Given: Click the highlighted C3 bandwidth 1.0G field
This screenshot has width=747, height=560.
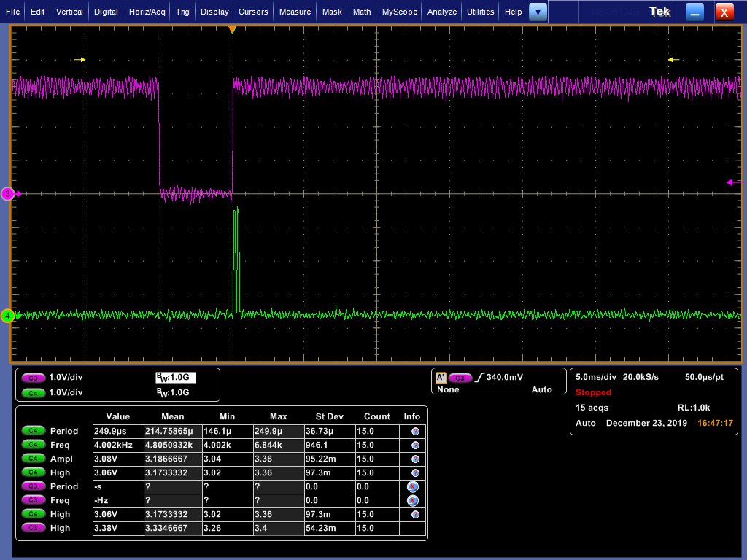Looking at the screenshot, I should point(175,377).
